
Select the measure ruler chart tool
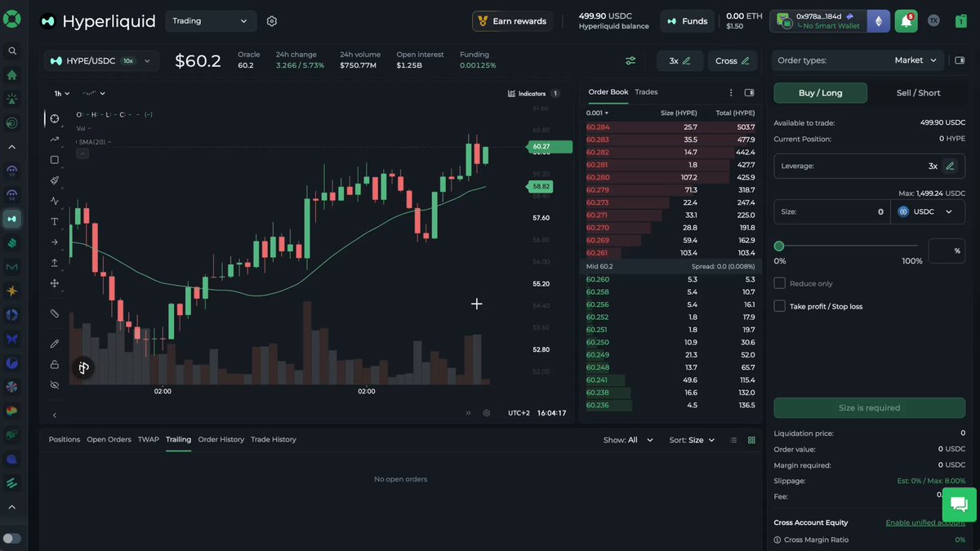click(x=55, y=313)
